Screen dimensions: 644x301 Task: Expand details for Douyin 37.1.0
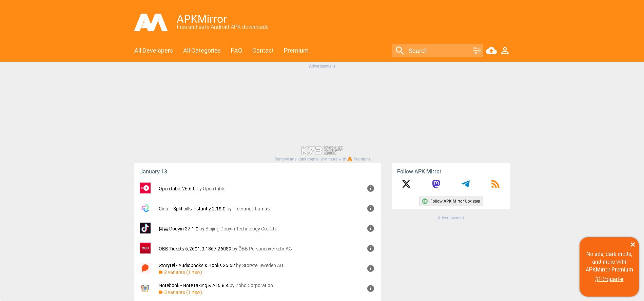point(370,228)
